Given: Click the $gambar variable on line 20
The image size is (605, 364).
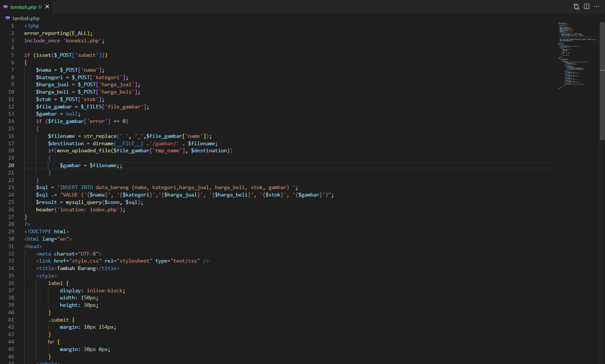Looking at the screenshot, I should coord(70,165).
